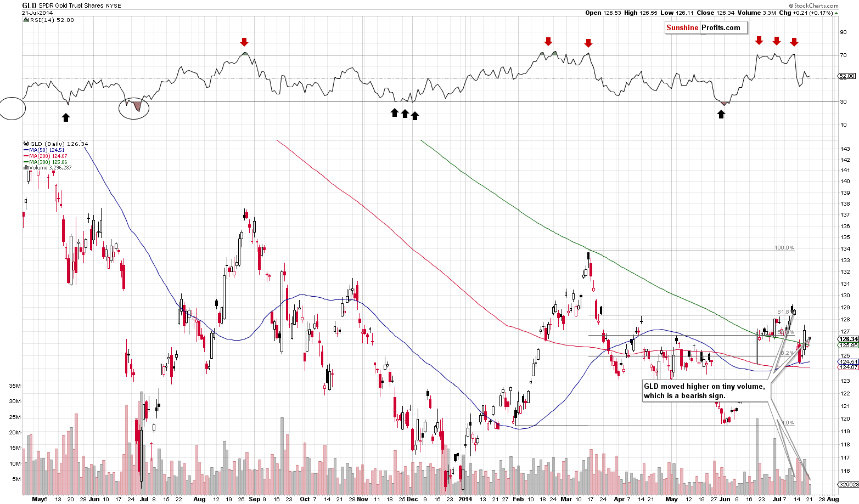Click the Mar month label on time axis
The image size is (859, 504).
pyautogui.click(x=566, y=500)
